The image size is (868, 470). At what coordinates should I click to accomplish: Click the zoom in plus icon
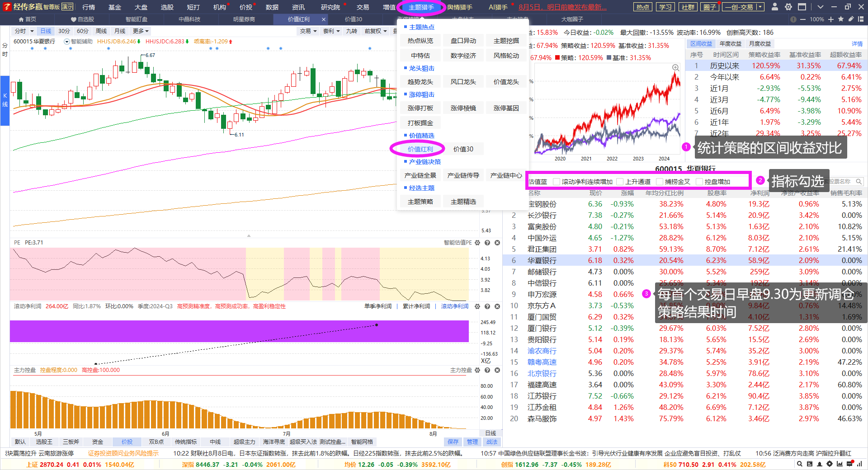coord(831,19)
